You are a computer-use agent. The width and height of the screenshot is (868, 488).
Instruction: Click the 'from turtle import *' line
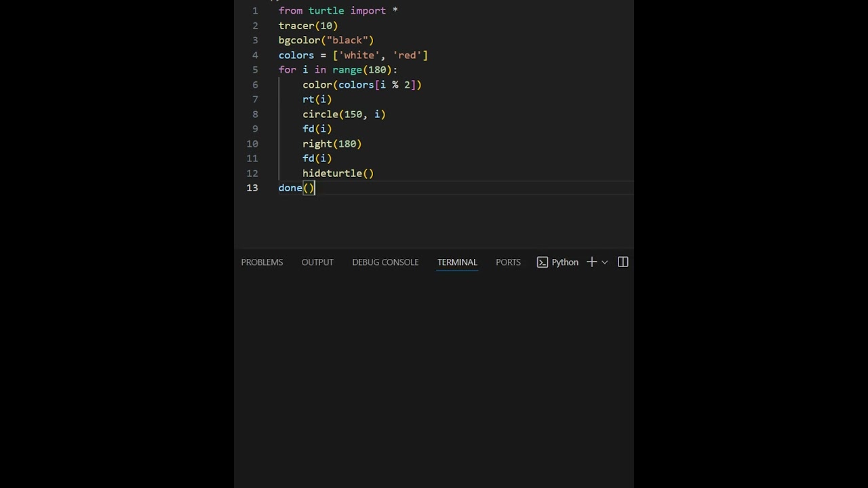point(338,11)
